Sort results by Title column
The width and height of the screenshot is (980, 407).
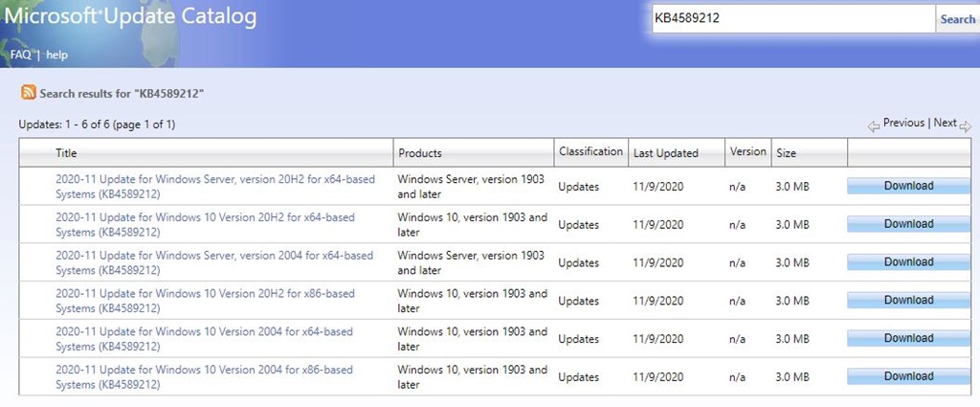tap(66, 153)
